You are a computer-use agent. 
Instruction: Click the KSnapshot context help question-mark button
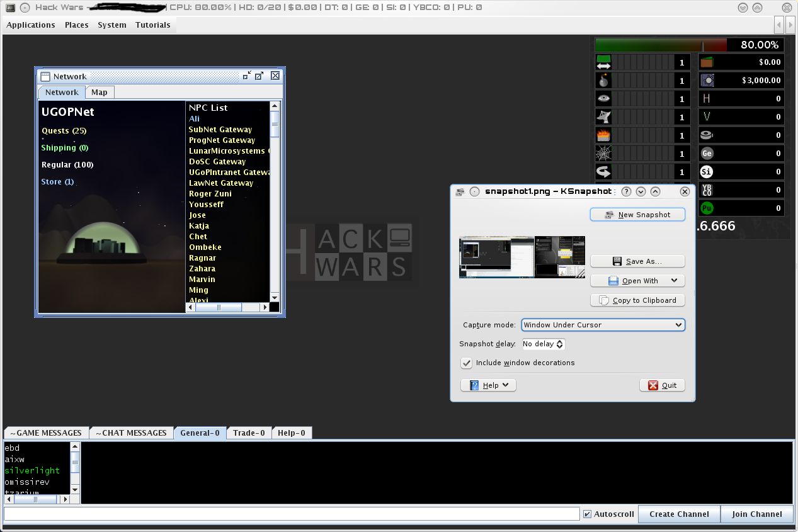[x=626, y=191]
